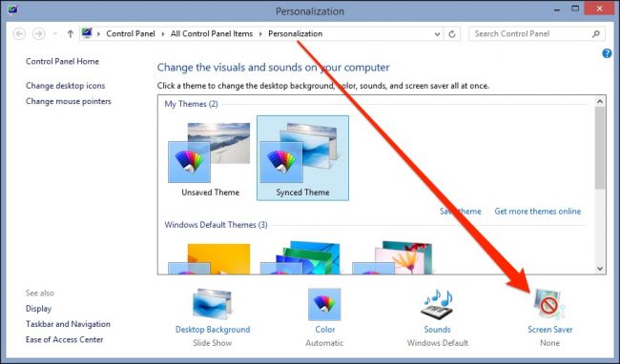620x364 pixels.
Task: Open Control Panel Home link
Action: pyautogui.click(x=62, y=62)
